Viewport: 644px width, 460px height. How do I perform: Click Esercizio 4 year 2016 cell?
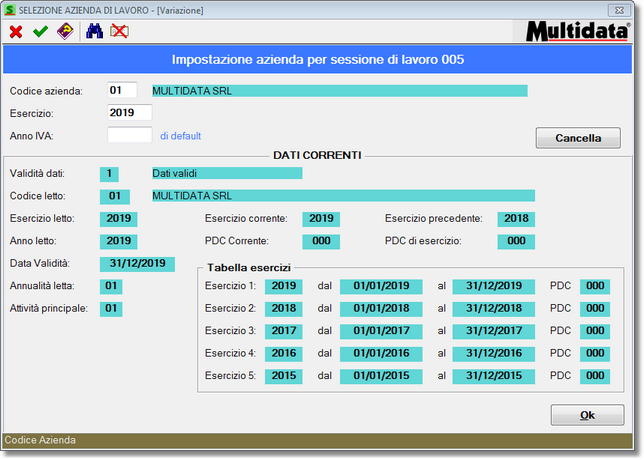pyautogui.click(x=284, y=354)
